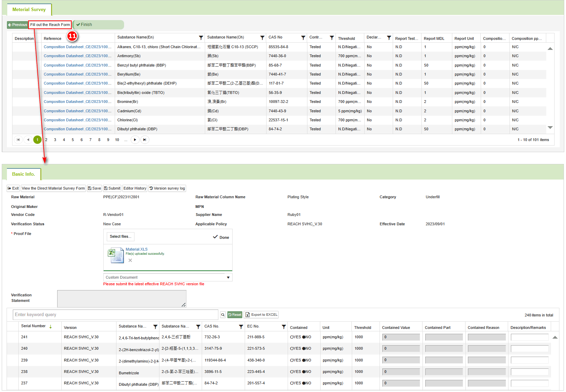566x392 pixels.
Task: Open the Material.XLS Excel file icon
Action: coord(116,255)
